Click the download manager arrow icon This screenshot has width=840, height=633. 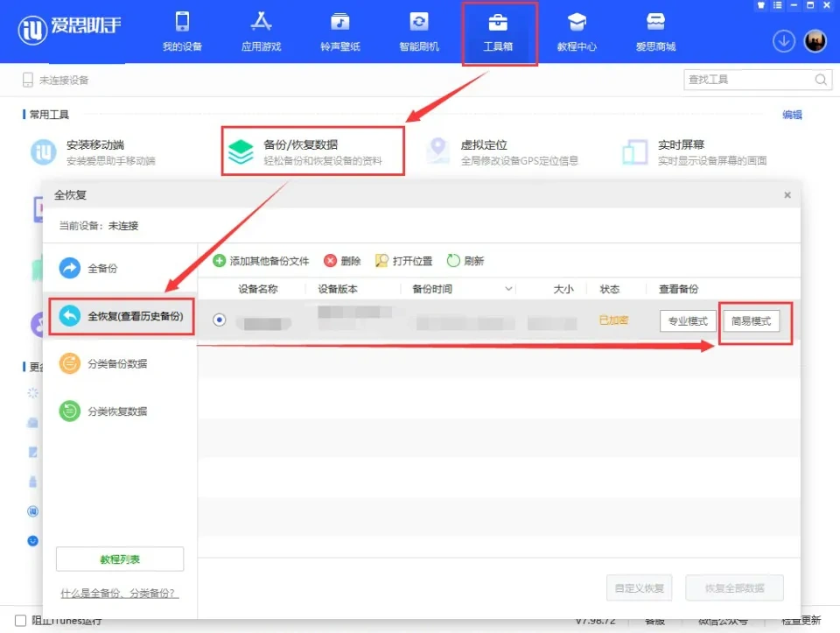coord(783,41)
